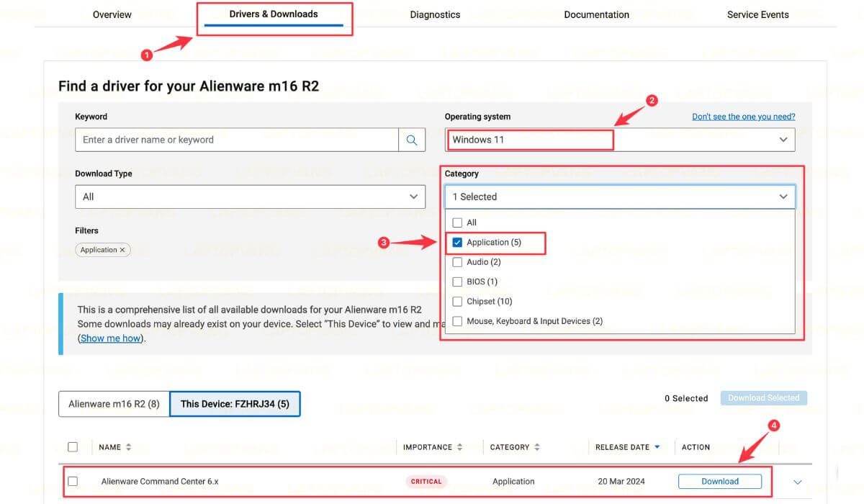Sort by NAME column arrows
The image size is (864, 504).
[128, 447]
